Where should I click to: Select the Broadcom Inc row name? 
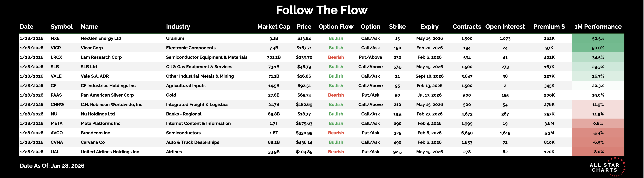click(x=95, y=133)
